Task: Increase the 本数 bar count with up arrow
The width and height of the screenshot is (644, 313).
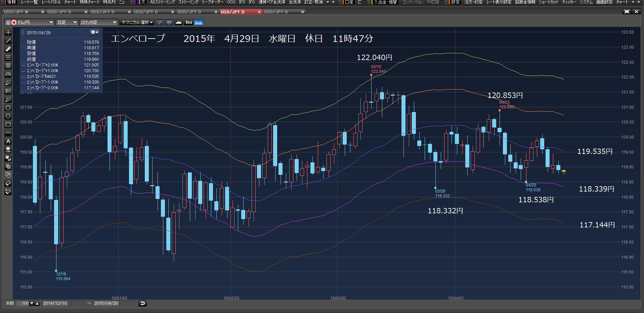Action: pos(37,303)
